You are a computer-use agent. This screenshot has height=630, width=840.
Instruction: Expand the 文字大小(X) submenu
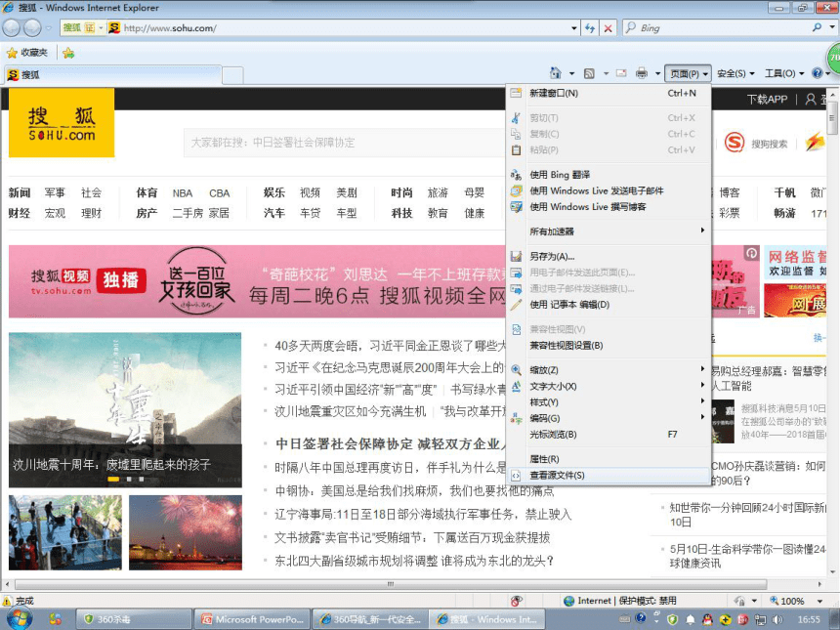609,386
